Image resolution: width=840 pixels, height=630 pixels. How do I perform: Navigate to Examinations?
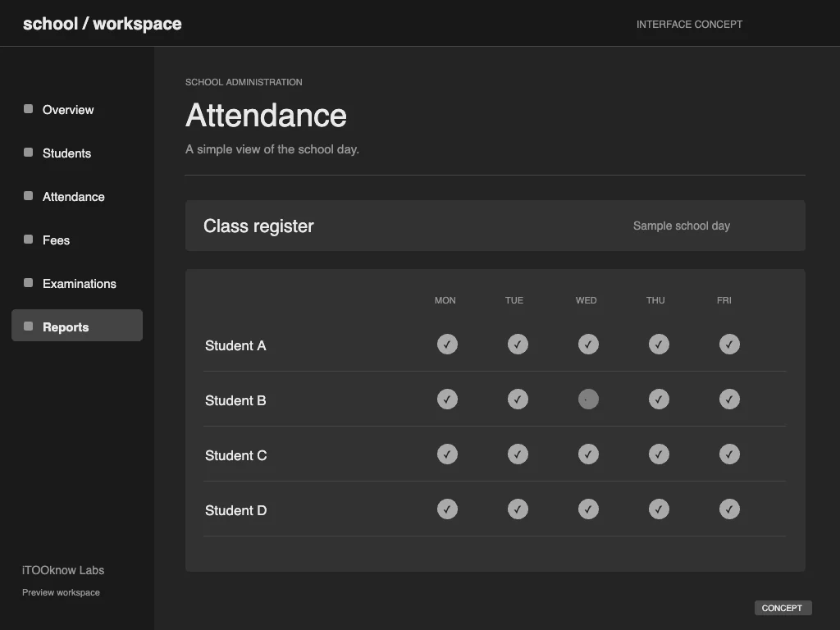pyautogui.click(x=77, y=283)
